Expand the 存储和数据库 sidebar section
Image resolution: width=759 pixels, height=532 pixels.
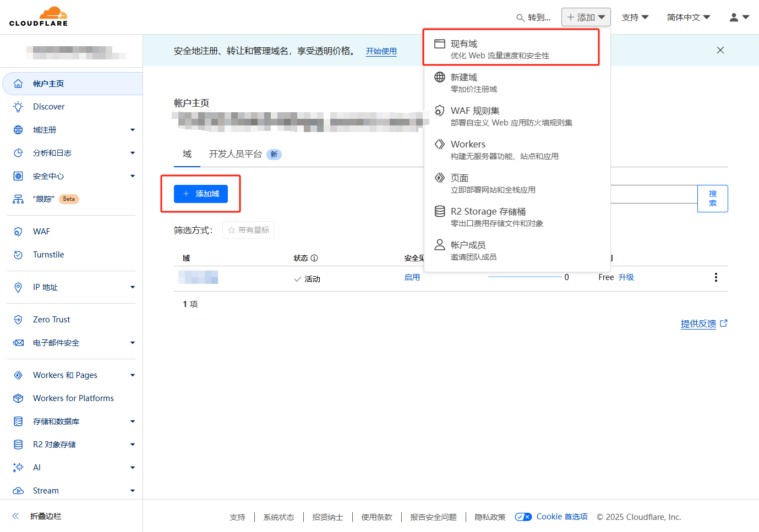click(133, 421)
